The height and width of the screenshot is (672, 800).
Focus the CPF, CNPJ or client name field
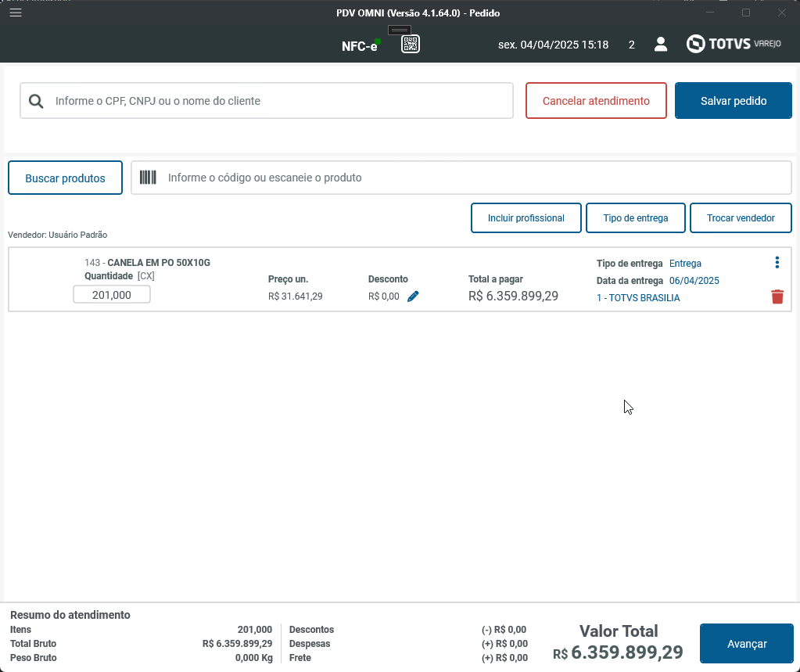(x=267, y=100)
